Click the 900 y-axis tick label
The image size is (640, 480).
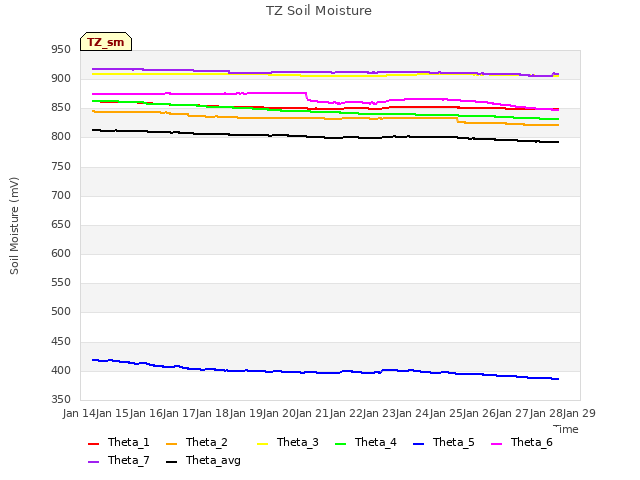tap(61, 78)
